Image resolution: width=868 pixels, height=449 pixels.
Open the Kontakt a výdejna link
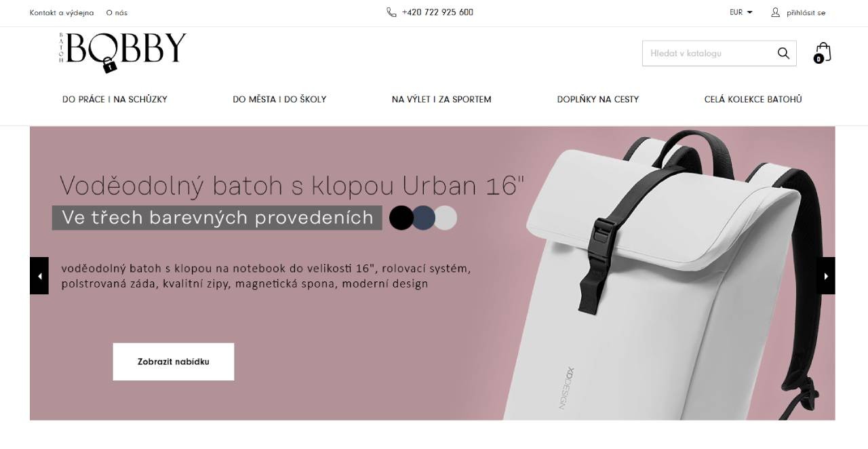pos(62,13)
